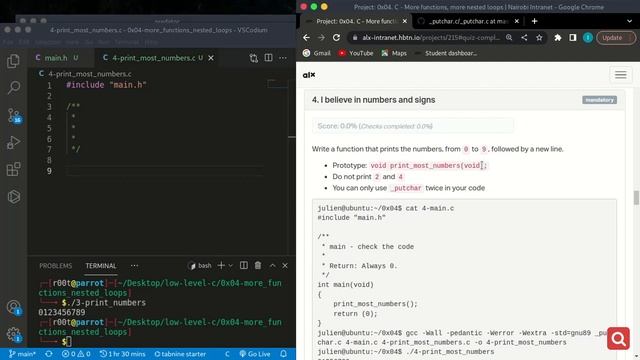Open the zoom magnifier in the address bar
The width and height of the screenshot is (640, 360).
pos(509,38)
